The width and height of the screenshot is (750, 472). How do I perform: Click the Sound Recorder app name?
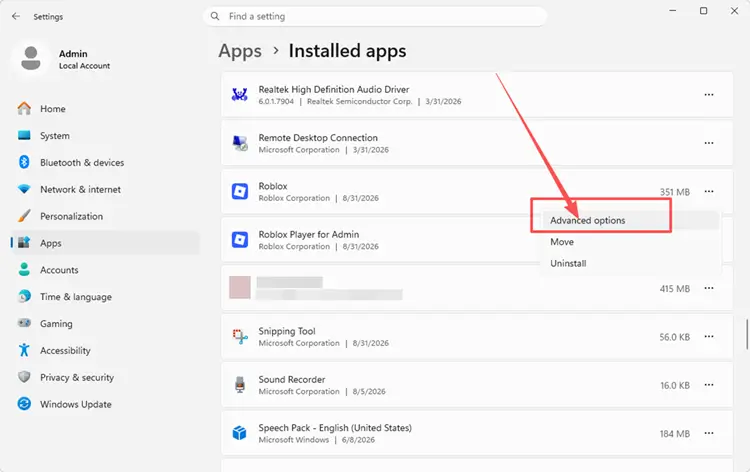(292, 379)
